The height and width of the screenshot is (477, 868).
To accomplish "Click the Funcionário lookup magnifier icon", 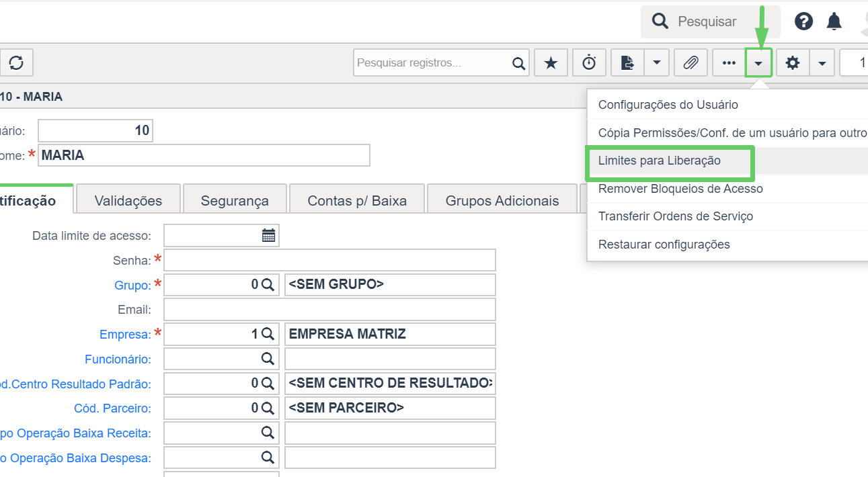I will [x=268, y=358].
